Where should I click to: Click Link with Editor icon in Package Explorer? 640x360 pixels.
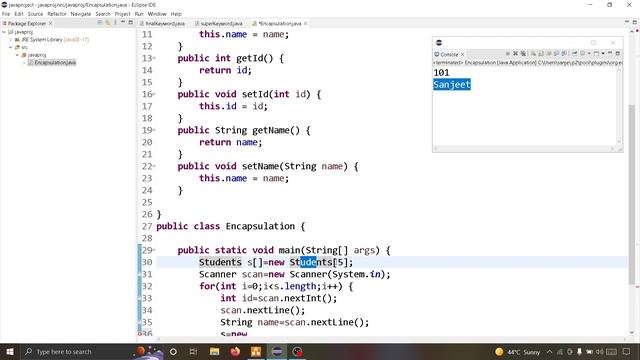(x=108, y=23)
